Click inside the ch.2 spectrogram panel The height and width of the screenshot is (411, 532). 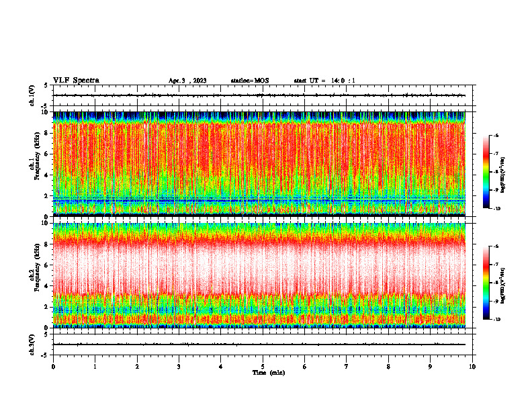259,275
